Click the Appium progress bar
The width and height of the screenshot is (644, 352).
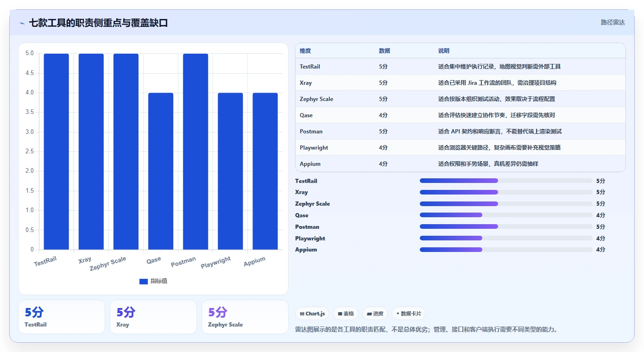(506, 250)
